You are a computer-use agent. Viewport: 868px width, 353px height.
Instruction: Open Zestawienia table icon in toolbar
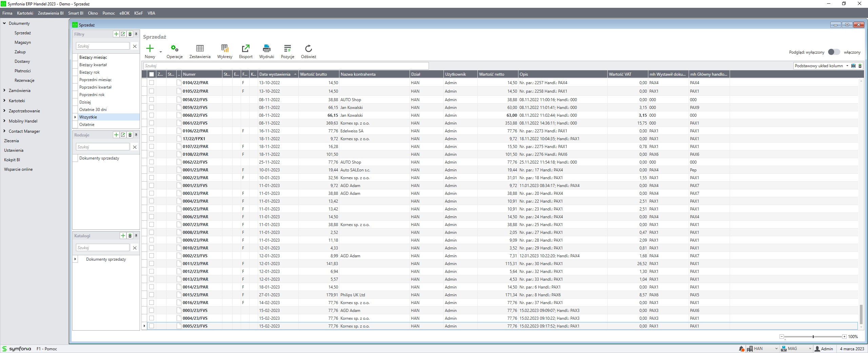pyautogui.click(x=200, y=49)
